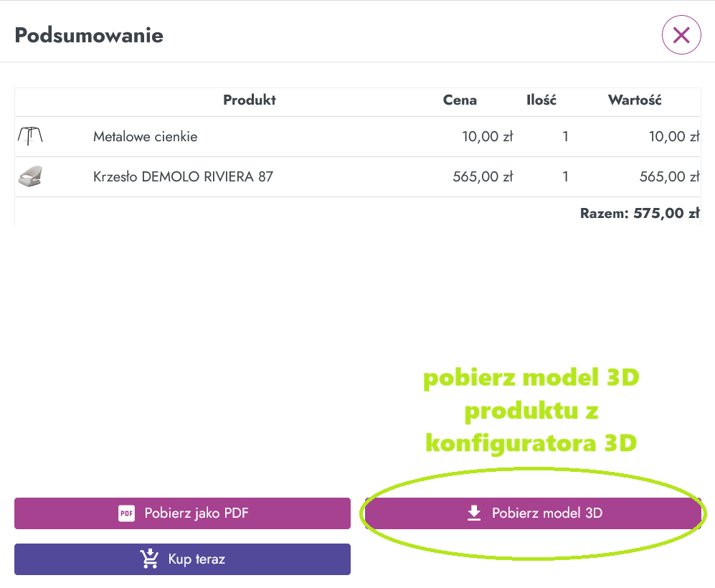Click the quantity value for Metalowe cienkie

tap(565, 136)
